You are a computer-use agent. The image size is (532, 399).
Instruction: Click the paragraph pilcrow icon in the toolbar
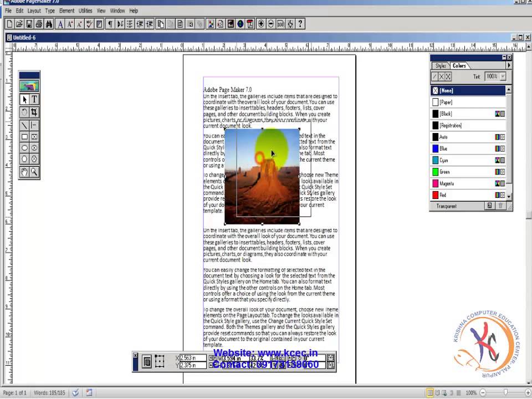pos(110,24)
